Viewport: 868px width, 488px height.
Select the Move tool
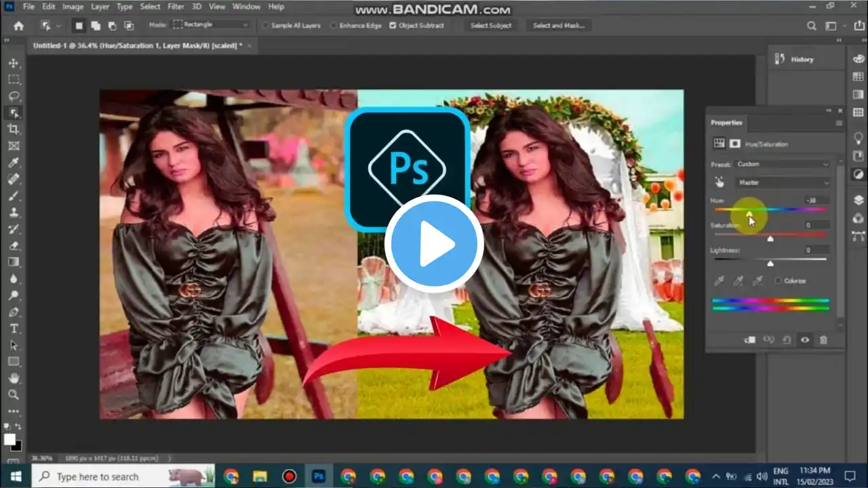pyautogui.click(x=14, y=63)
